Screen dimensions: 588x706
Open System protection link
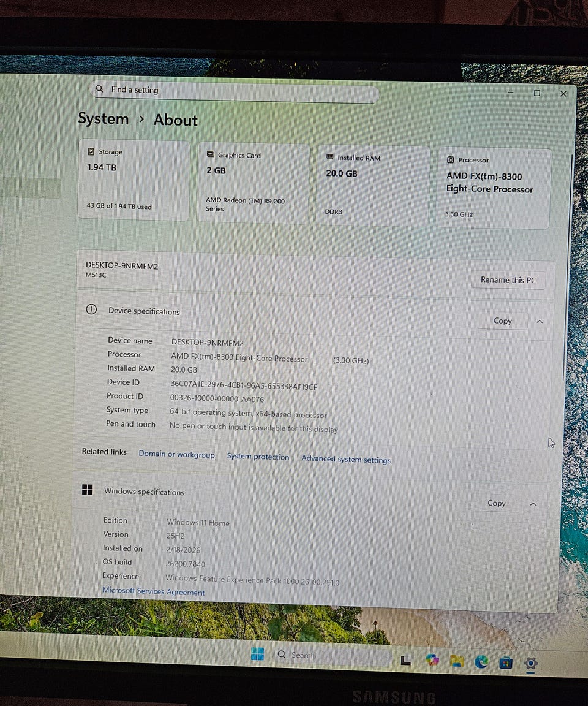point(258,456)
